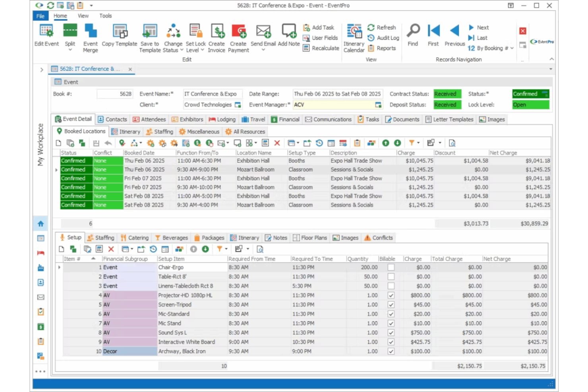588x392 pixels.
Task: Click the Find magnifier icon
Action: (413, 31)
